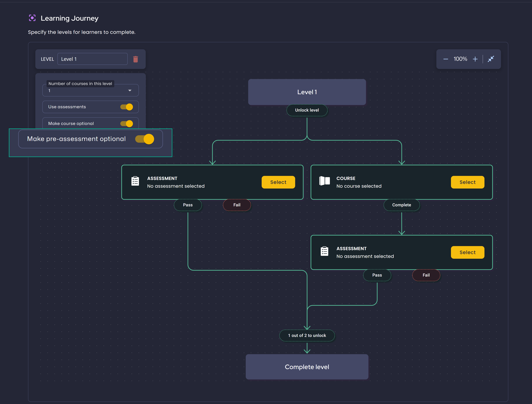Viewport: 532px width, 404px height.
Task: Click Select on the Course node
Action: tap(467, 182)
